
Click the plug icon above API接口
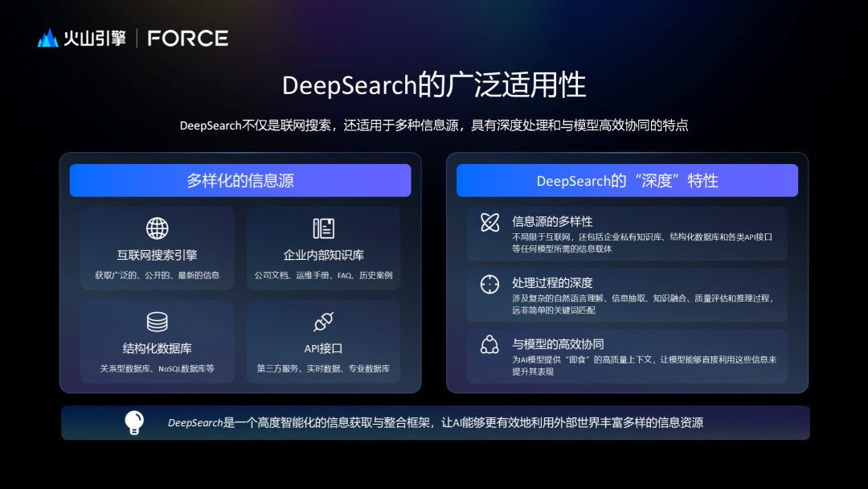[323, 322]
